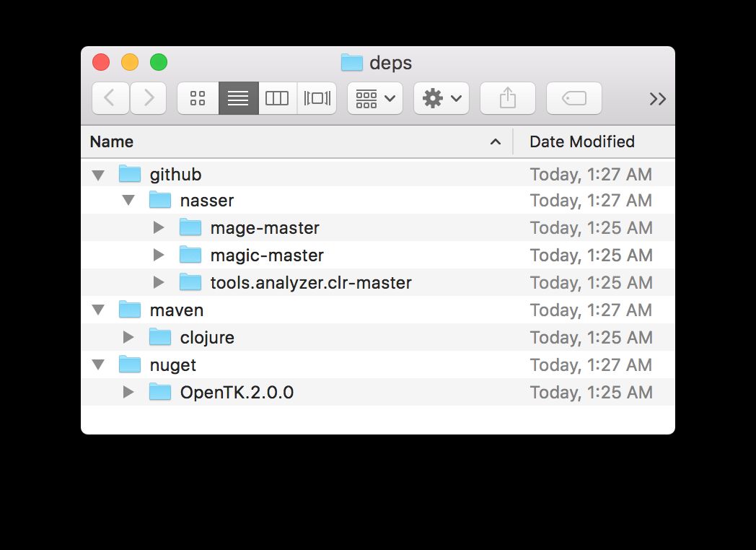This screenshot has width=756, height=550.
Task: Select the magic-master folder icon
Action: point(190,255)
